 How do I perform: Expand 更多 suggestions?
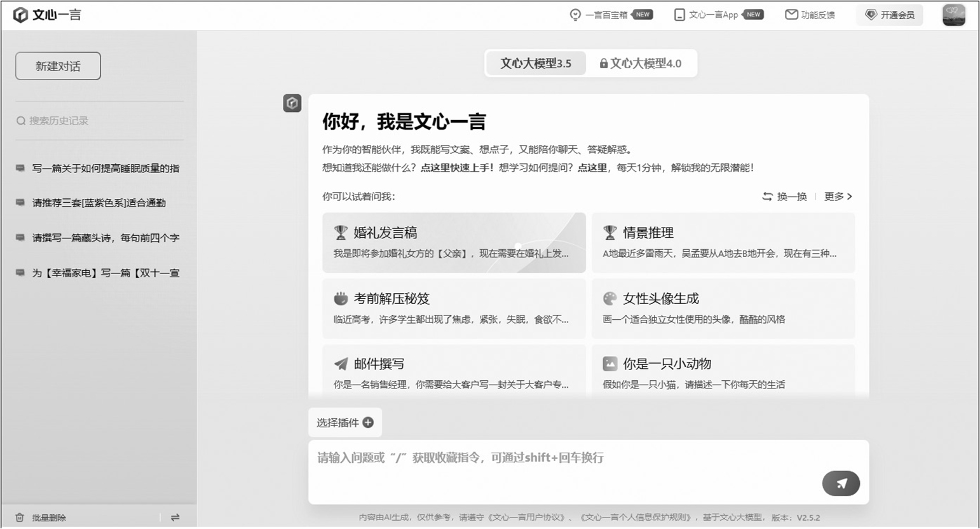pos(838,196)
